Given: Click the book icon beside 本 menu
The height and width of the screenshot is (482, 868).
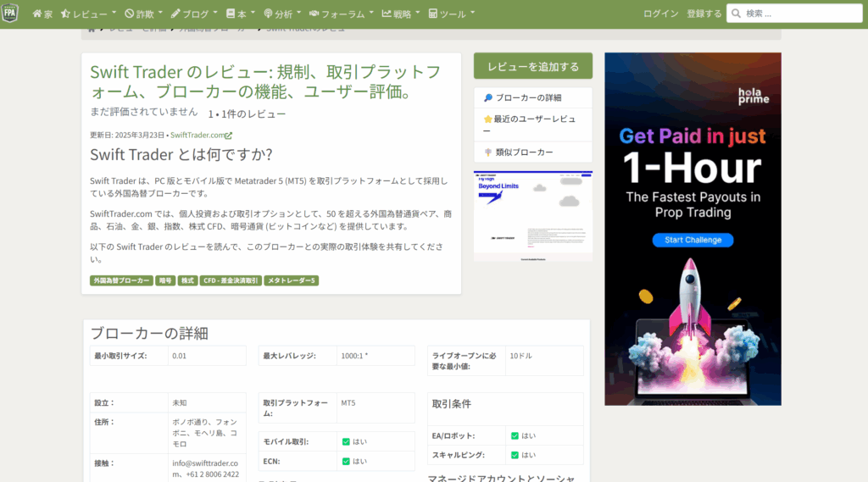Looking at the screenshot, I should [x=231, y=14].
